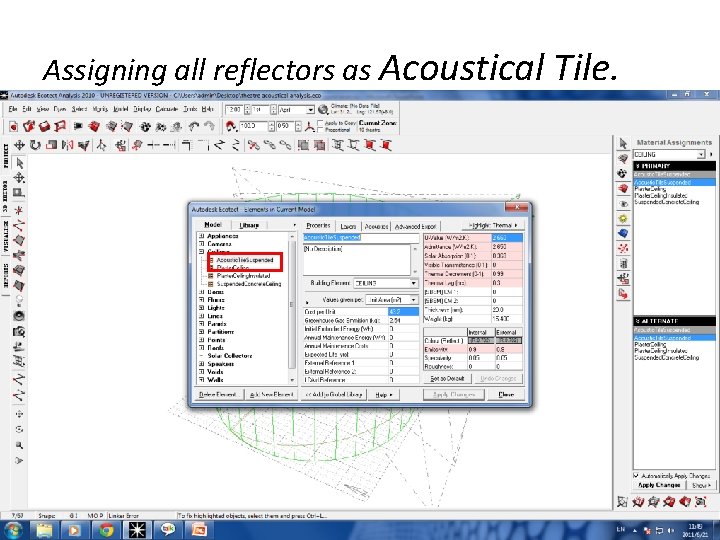The width and height of the screenshot is (720, 540).
Task: Open the Display menu
Action: (142, 109)
